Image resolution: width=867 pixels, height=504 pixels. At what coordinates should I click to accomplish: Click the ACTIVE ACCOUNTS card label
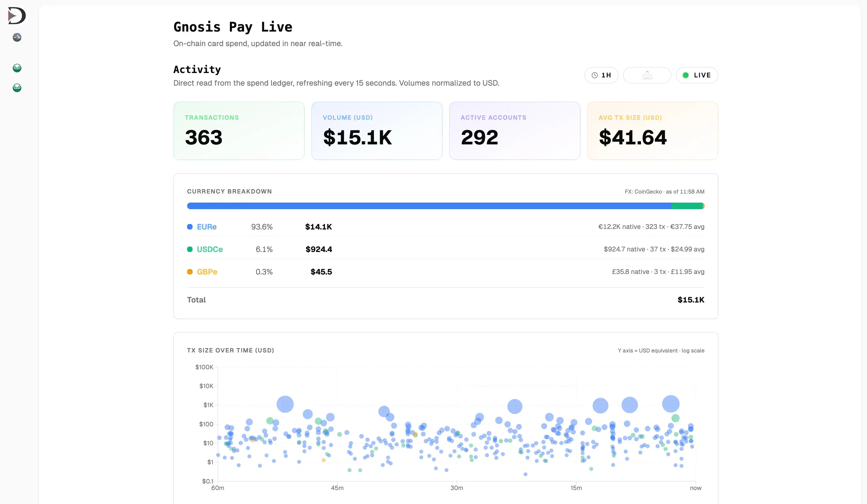click(x=494, y=117)
